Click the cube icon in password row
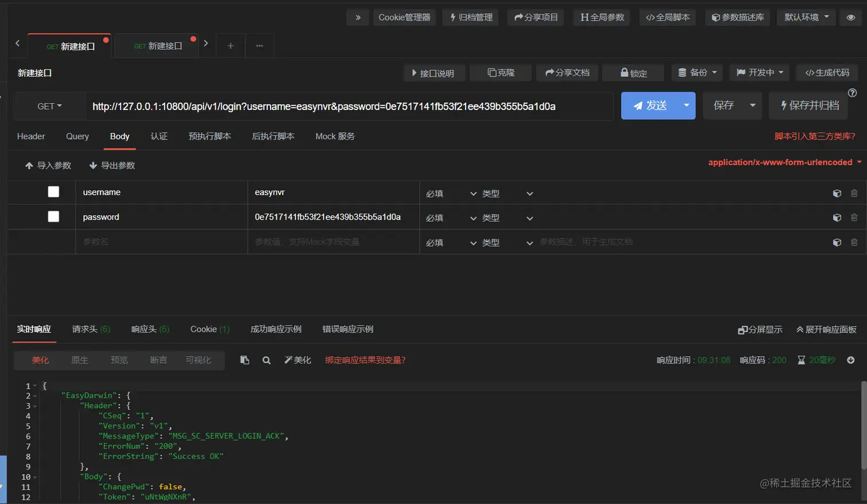Viewport: 867px width, 504px height. (837, 218)
